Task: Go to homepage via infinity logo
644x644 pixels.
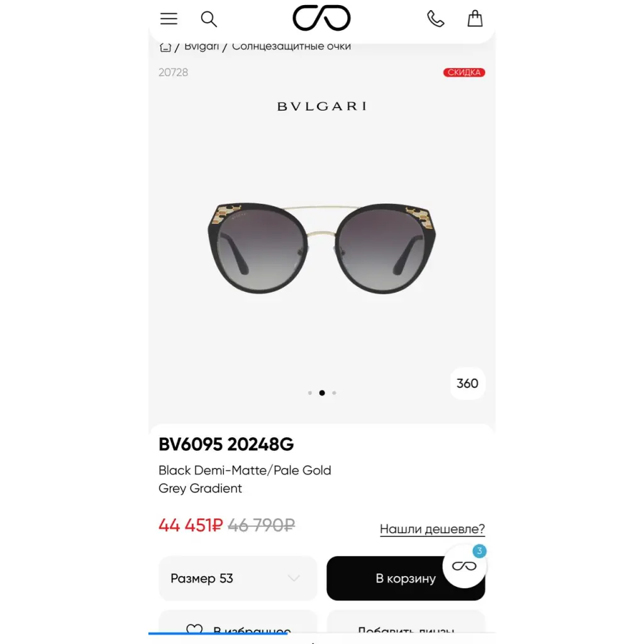Action: point(321,18)
